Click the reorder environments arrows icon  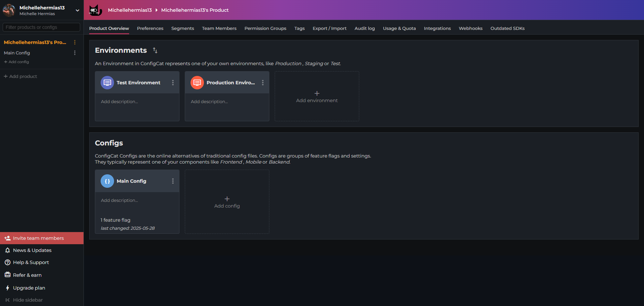click(x=155, y=50)
